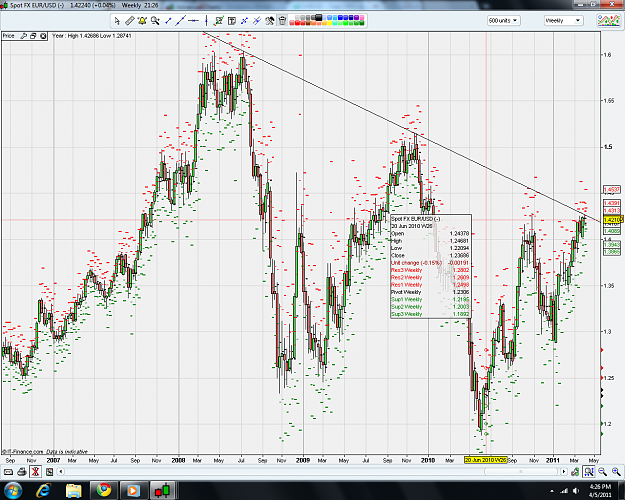Pick the black color swatch
625x500 pixels.
pos(319,18)
